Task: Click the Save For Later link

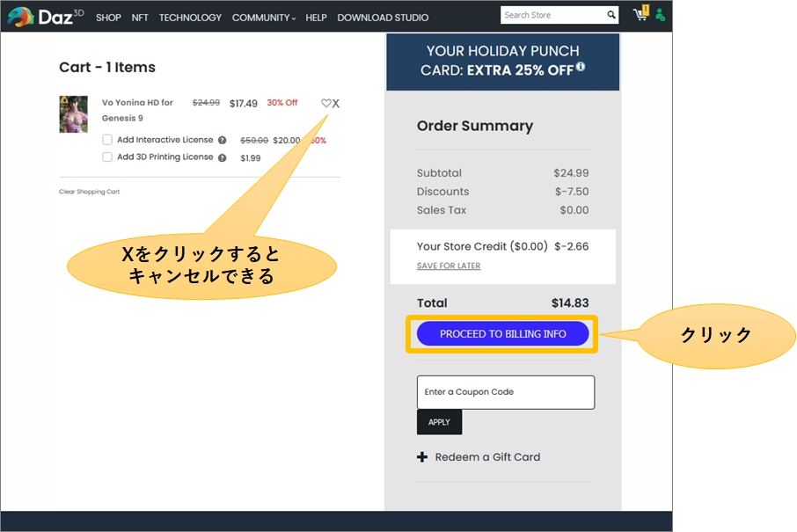Action: coord(449,266)
